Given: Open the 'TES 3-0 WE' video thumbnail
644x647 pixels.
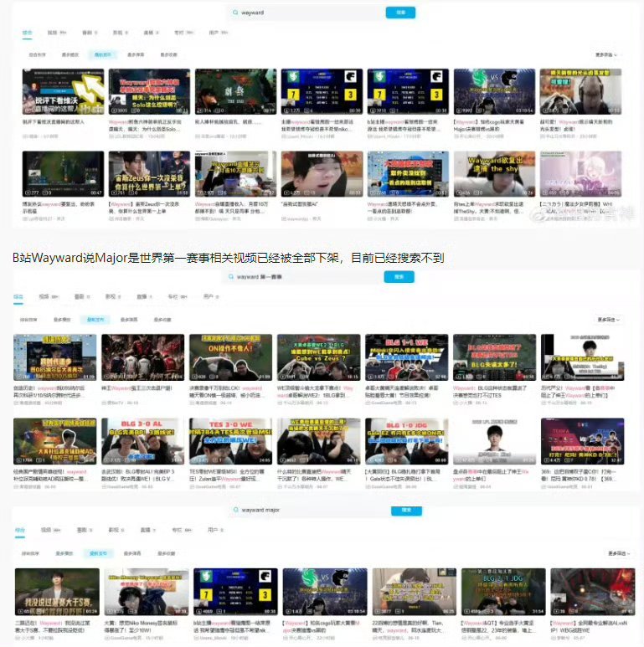Looking at the screenshot, I should (230, 441).
